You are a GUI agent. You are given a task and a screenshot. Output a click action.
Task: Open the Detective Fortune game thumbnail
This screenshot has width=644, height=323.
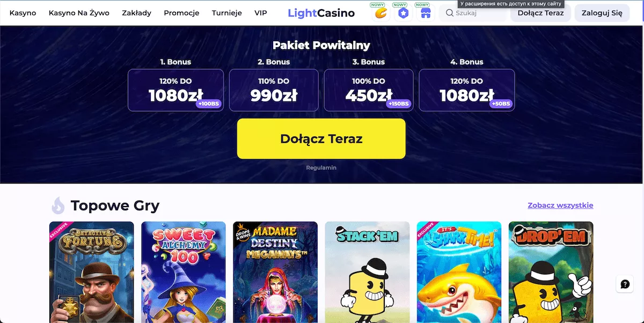[91, 272]
